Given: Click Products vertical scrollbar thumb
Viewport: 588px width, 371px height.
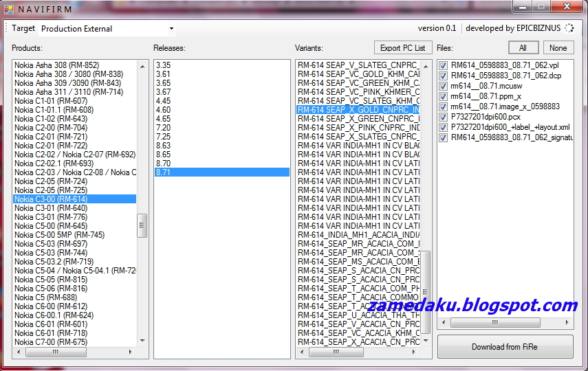Looking at the screenshot, I should coord(142,225).
